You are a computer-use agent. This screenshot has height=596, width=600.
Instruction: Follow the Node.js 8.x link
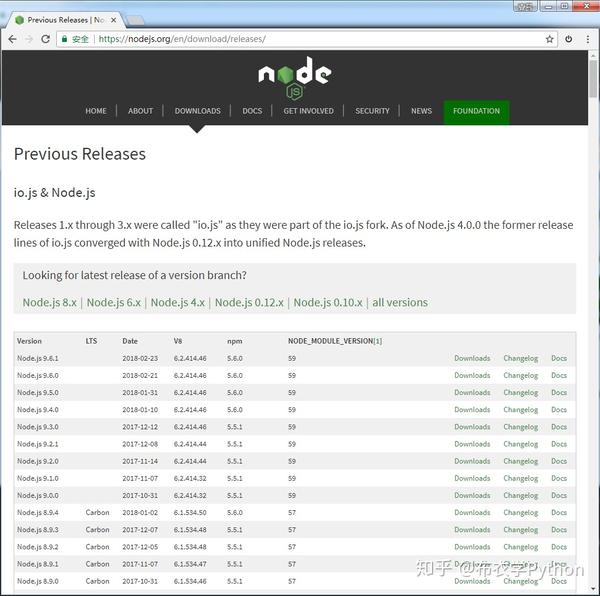(50, 303)
